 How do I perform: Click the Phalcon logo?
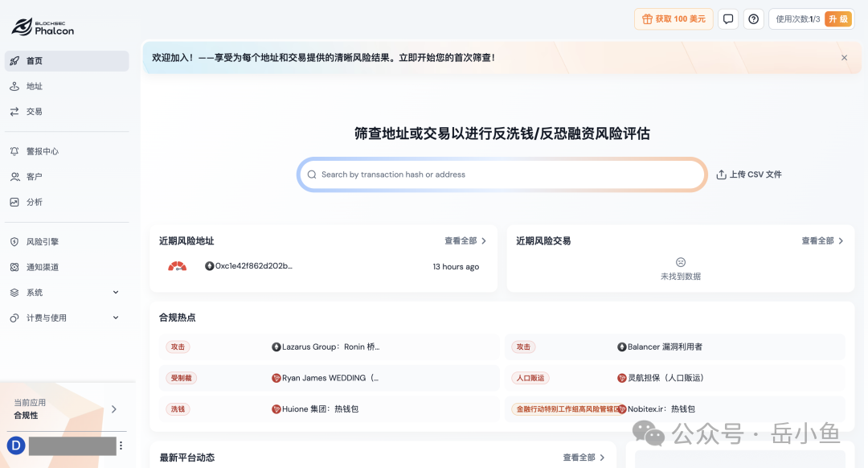(43, 27)
